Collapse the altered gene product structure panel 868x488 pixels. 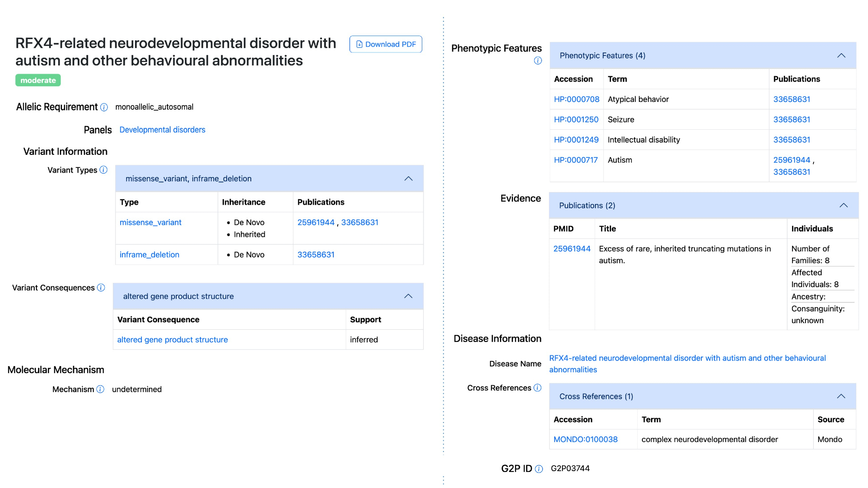coord(408,296)
